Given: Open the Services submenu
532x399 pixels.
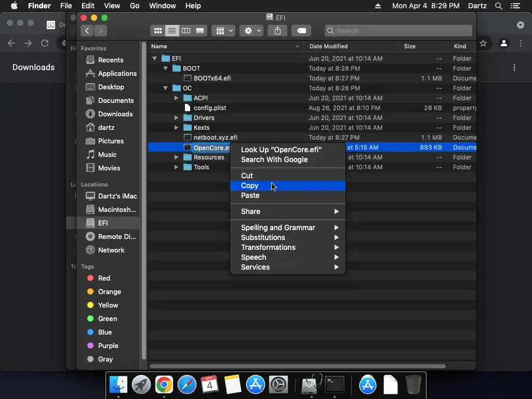Looking at the screenshot, I should (288, 267).
